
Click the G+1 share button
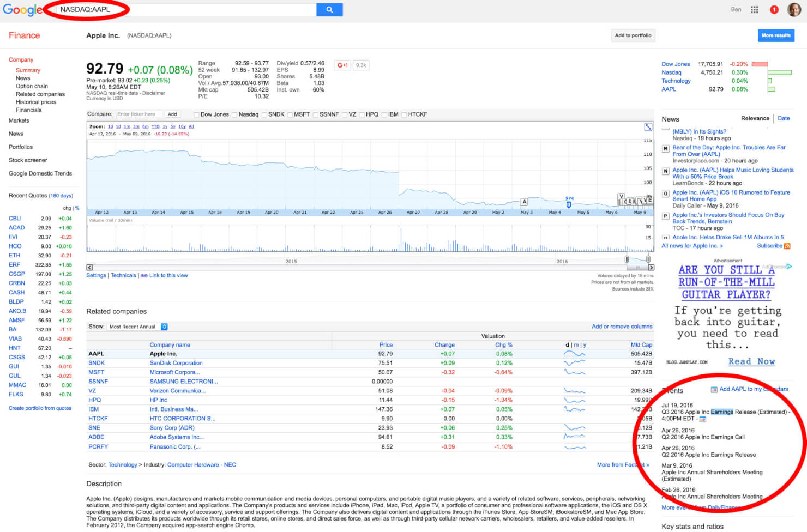(x=342, y=65)
